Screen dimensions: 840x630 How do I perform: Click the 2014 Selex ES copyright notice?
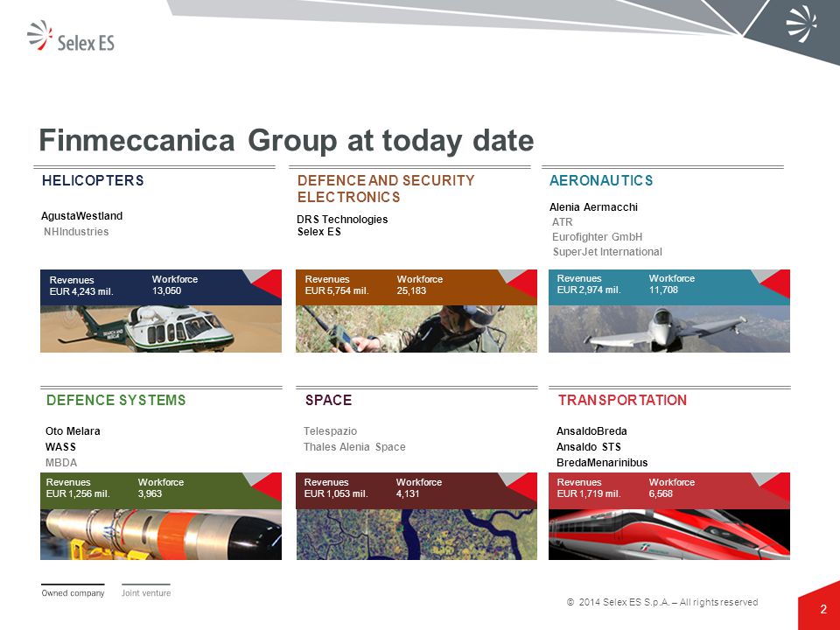pos(662,602)
